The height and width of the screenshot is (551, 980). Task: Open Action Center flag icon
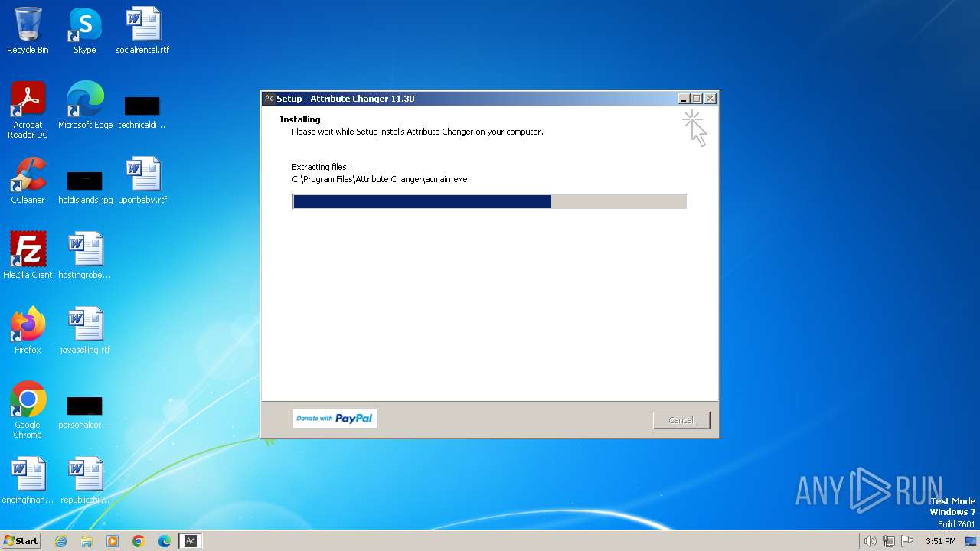pos(907,541)
